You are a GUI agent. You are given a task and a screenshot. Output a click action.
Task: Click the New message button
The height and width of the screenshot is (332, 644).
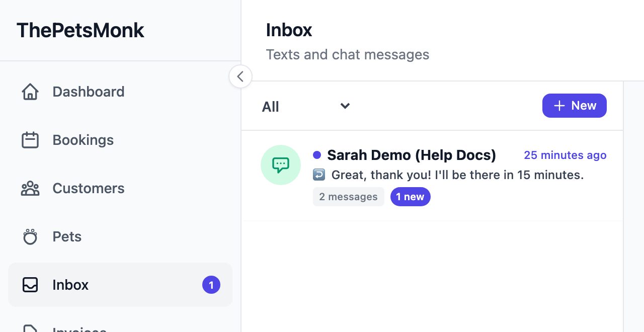pos(575,106)
